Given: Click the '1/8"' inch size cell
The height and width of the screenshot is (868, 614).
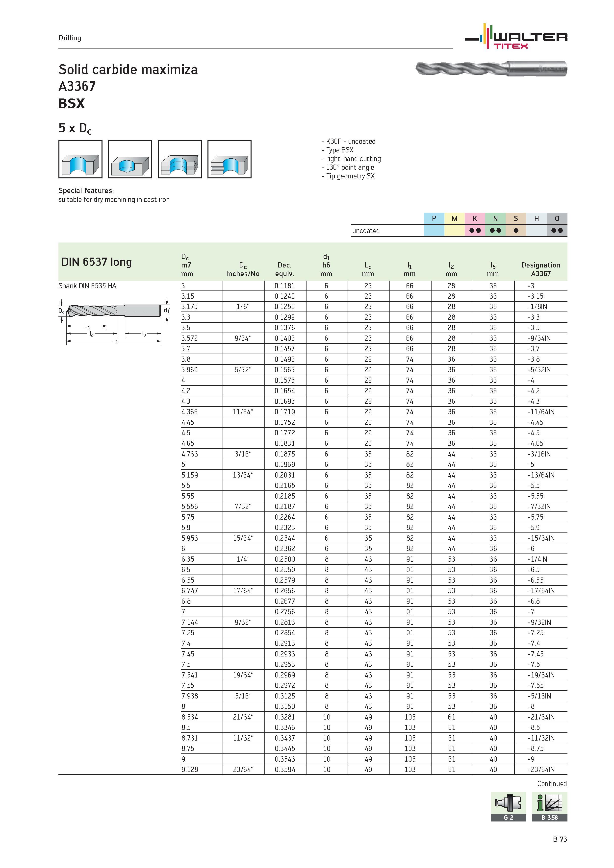Looking at the screenshot, I should 243,307.
